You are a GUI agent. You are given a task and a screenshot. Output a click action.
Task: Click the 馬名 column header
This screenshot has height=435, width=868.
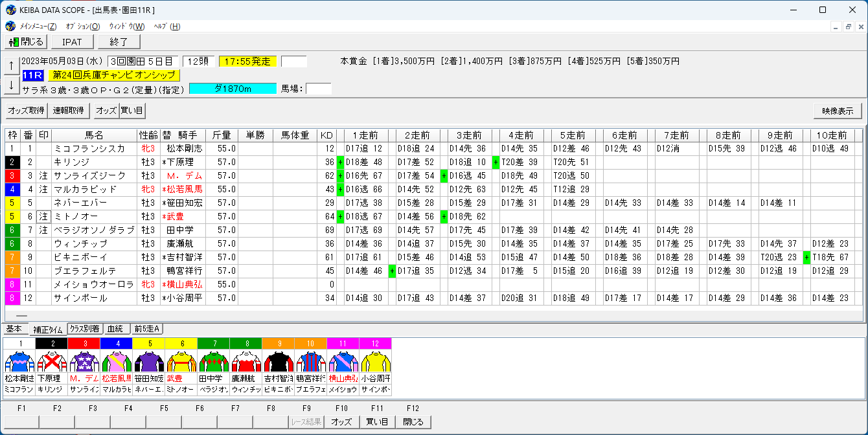pyautogui.click(x=94, y=135)
